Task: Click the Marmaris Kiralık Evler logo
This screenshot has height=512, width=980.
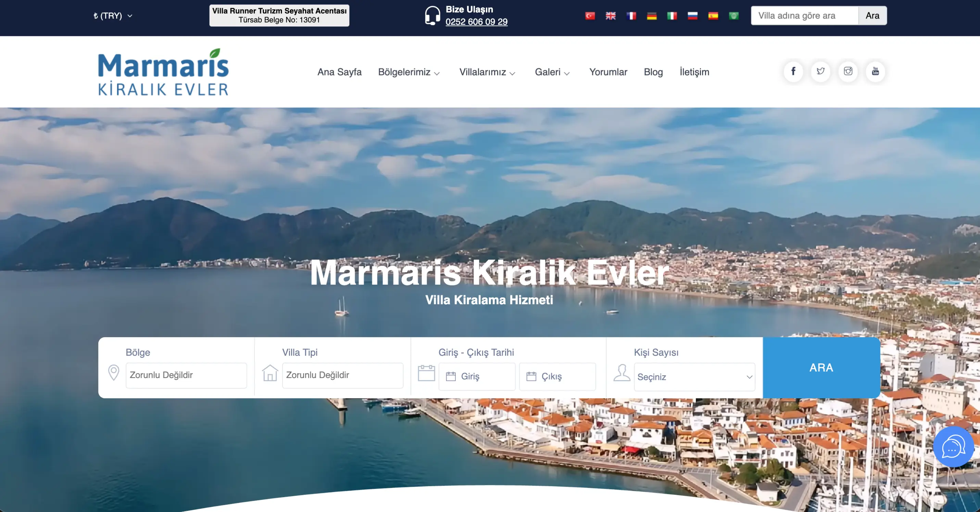Action: (x=163, y=72)
